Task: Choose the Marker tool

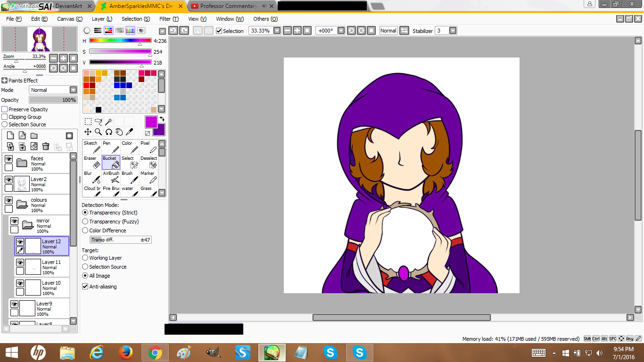Action: pos(149,177)
